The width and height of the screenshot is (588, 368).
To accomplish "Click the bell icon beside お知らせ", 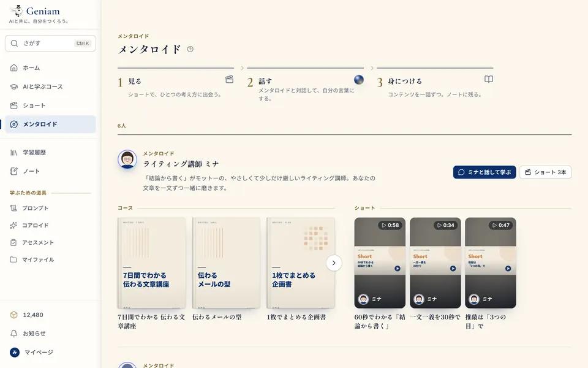I will point(14,334).
